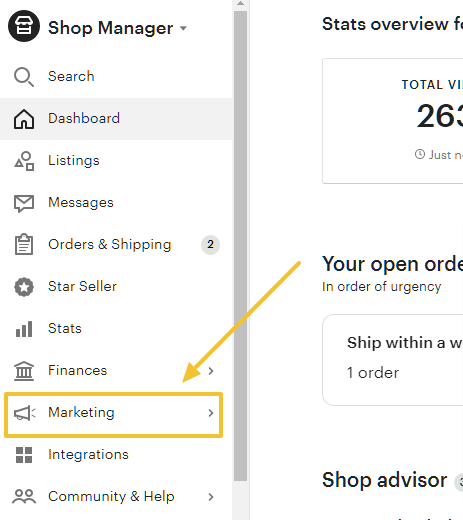The height and width of the screenshot is (520, 463).
Task: Expand the Marketing submenu chevron
Action: 211,413
